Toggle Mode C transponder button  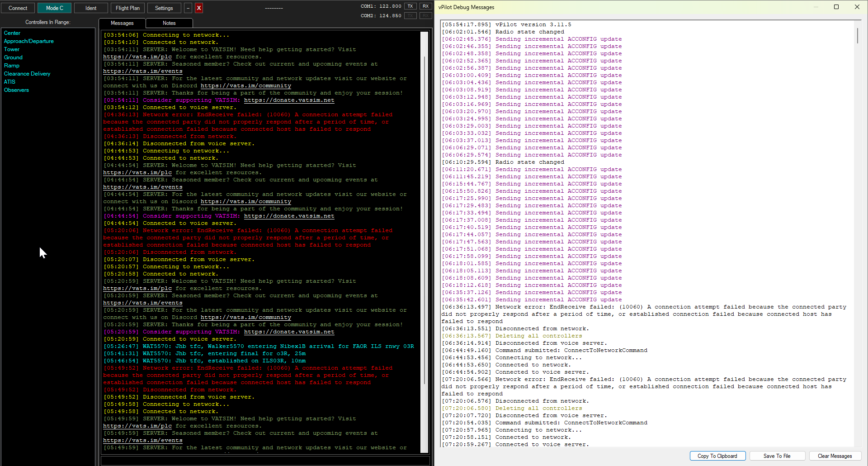click(54, 8)
